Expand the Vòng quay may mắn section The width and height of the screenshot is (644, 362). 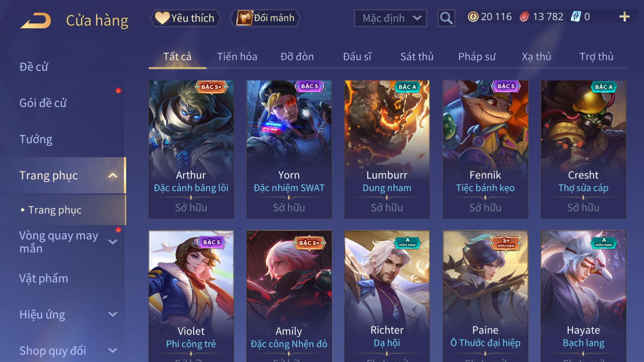(113, 242)
